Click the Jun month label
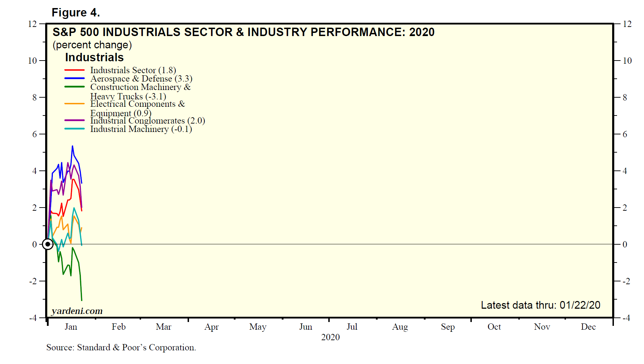 [x=306, y=327]
